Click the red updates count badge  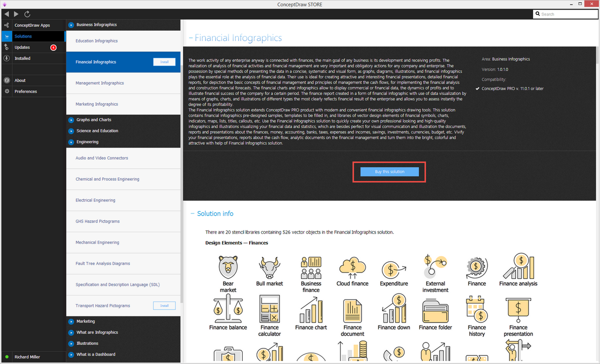(53, 47)
